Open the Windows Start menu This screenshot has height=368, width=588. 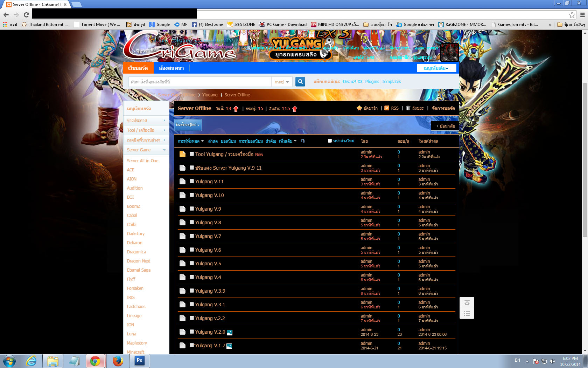9,361
